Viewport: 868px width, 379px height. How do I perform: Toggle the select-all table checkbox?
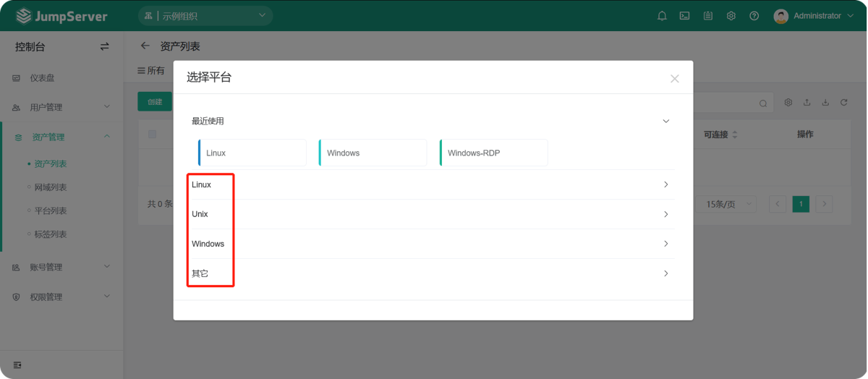point(152,135)
